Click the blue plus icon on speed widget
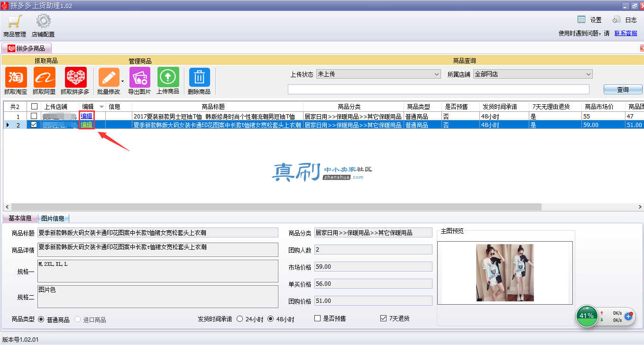Image resolution: width=644 pixels, height=345 pixels. click(x=629, y=316)
